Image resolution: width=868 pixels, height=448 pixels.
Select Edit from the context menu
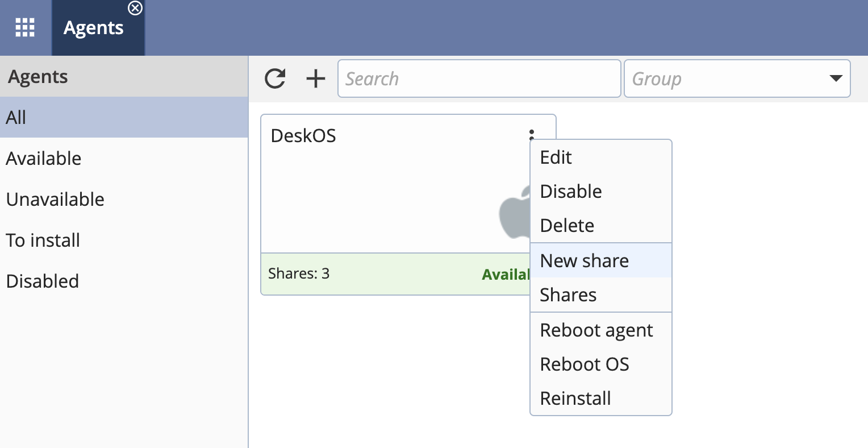[x=556, y=157]
